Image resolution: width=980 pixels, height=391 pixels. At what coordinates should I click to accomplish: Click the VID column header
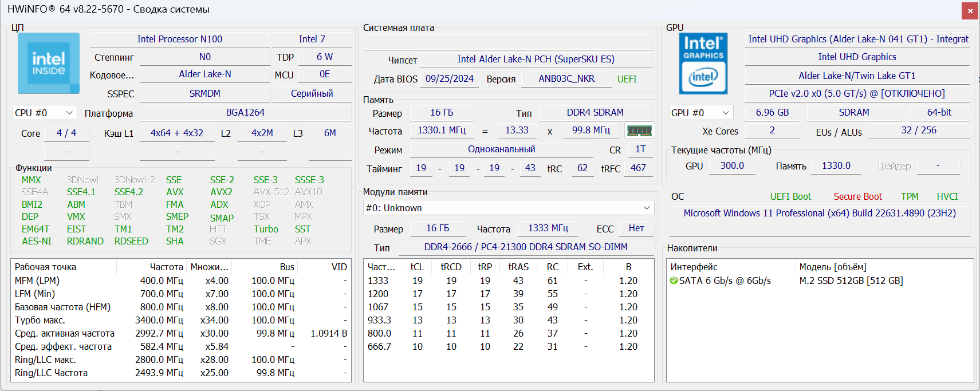pos(339,267)
